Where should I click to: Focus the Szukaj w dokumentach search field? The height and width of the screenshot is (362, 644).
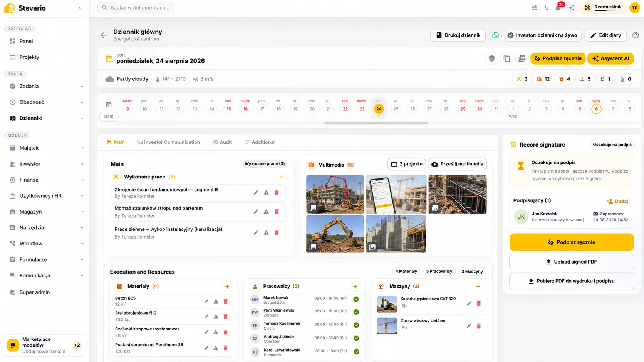pyautogui.click(x=136, y=8)
